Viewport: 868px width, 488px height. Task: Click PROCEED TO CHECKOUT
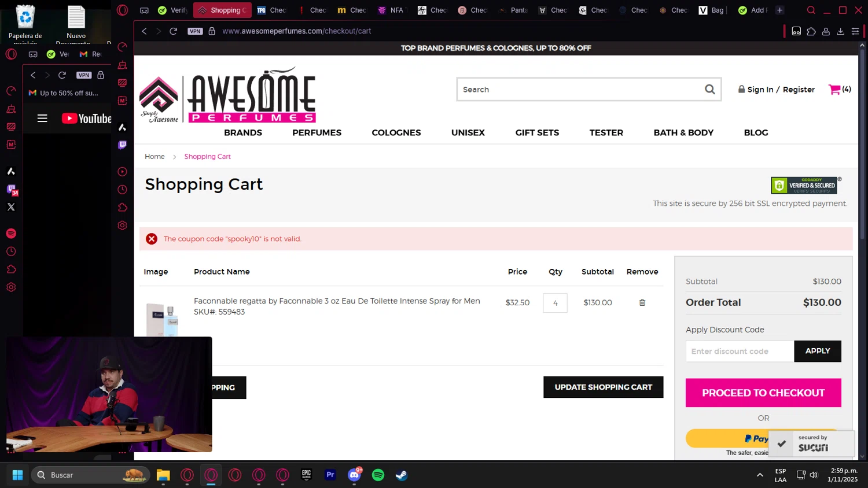[763, 393]
